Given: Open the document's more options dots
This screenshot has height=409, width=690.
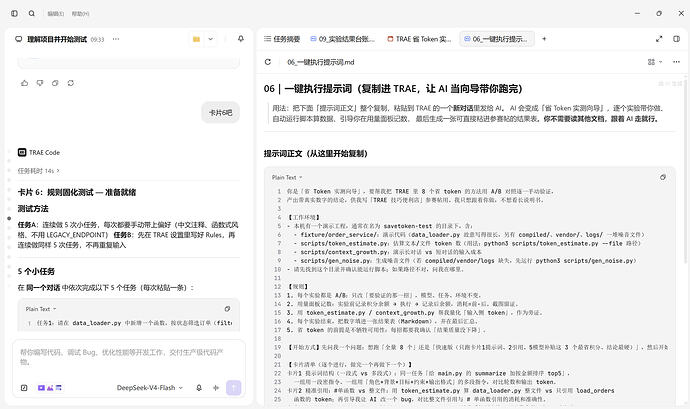Looking at the screenshot, I should (676, 62).
